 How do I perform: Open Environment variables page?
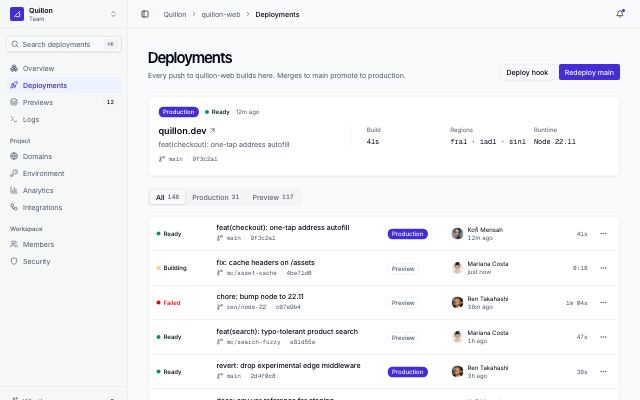point(64,173)
